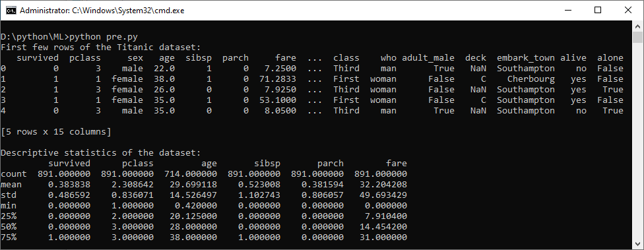This screenshot has width=644, height=250.
Task: Click the age value 26.0
Action: [164, 90]
